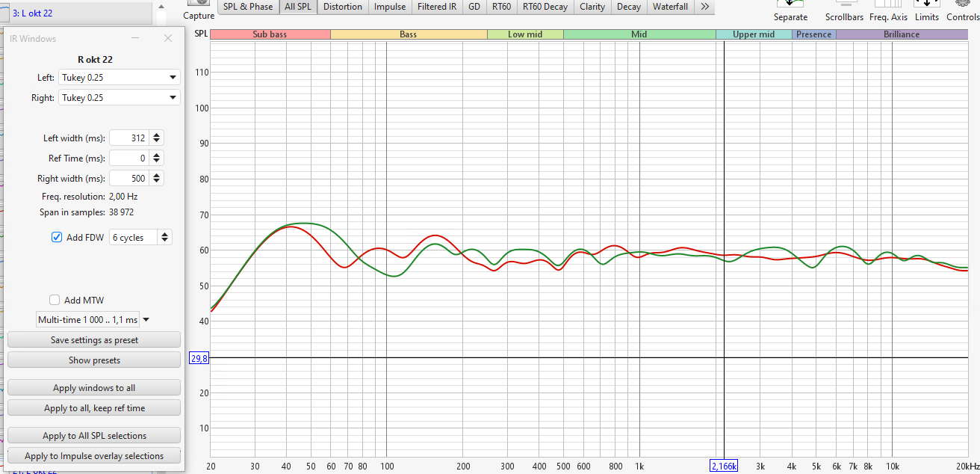Show more graph tabs via chevron

click(704, 7)
